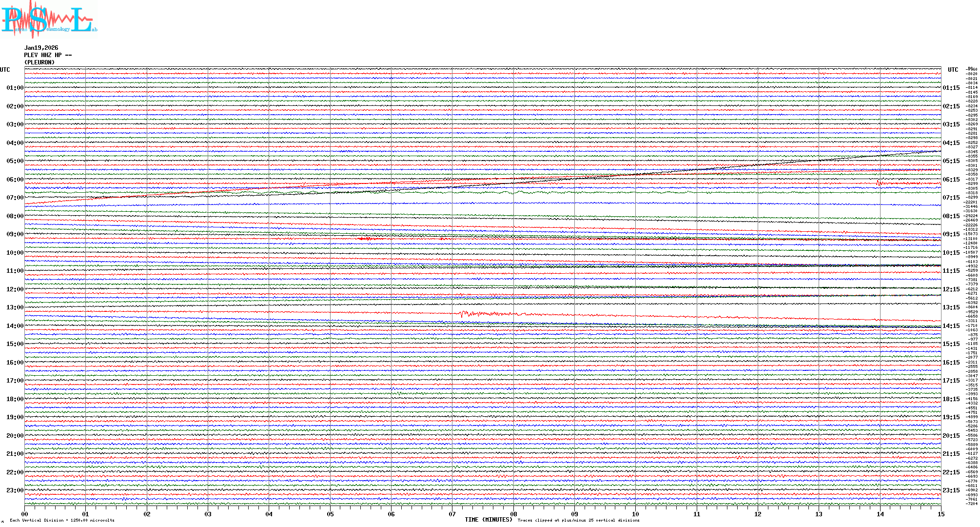980x527 pixels.
Task: Select the 07:00 hour label
Action: (15, 198)
